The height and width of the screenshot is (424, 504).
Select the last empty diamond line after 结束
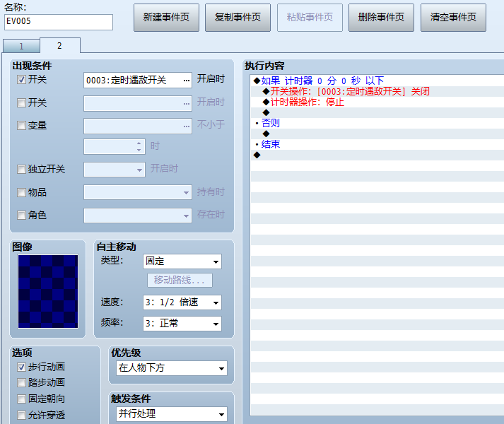tap(377, 155)
